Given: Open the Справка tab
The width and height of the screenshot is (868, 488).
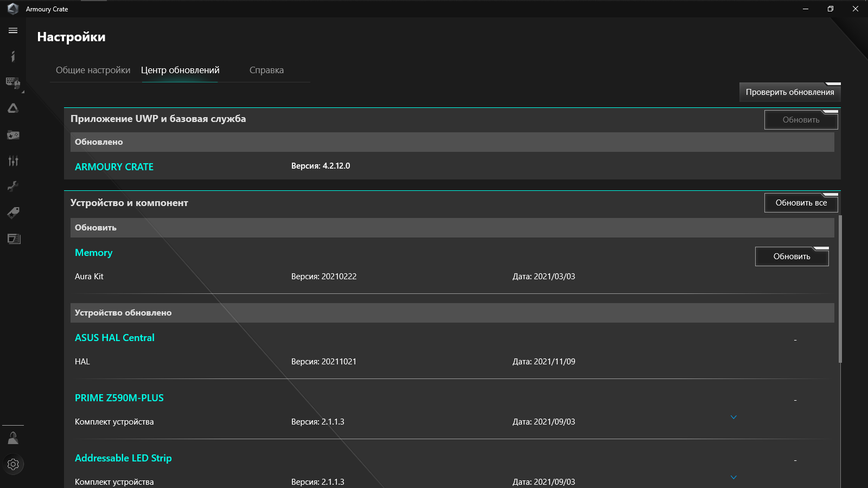Looking at the screenshot, I should click(x=266, y=70).
